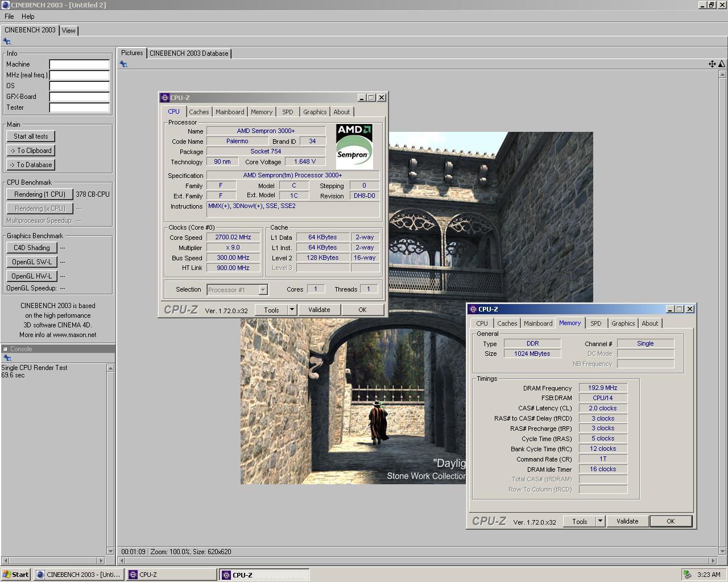Click the move arrows icon in picture view
This screenshot has height=582, width=728.
[x=712, y=64]
